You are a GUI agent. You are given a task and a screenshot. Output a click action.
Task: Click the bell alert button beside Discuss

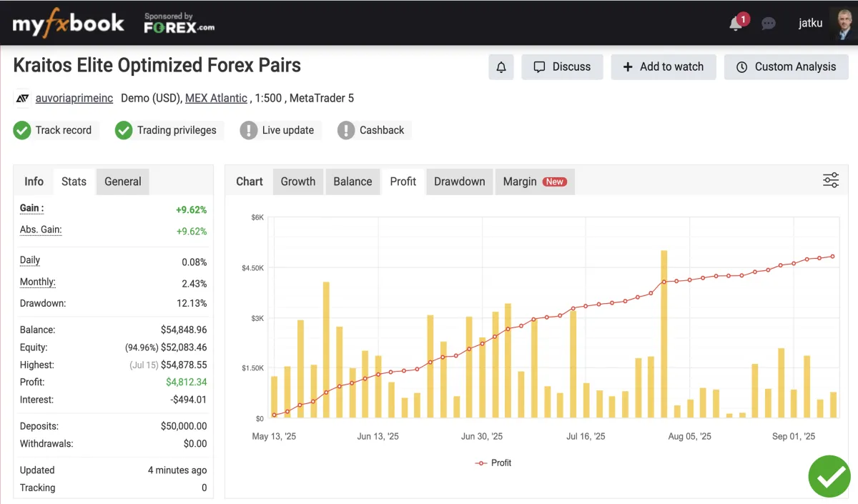pos(501,67)
